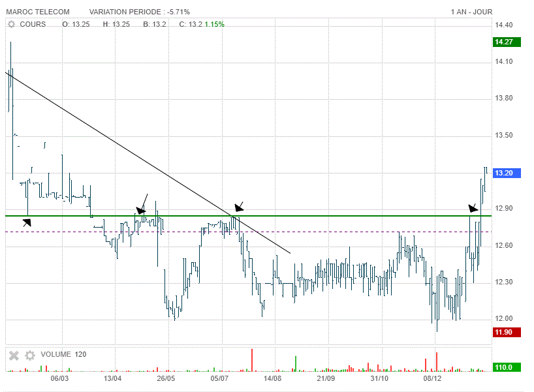Viewport: 534px width, 392px height.
Task: Click the 06/03 date axis label
Action: point(59,378)
